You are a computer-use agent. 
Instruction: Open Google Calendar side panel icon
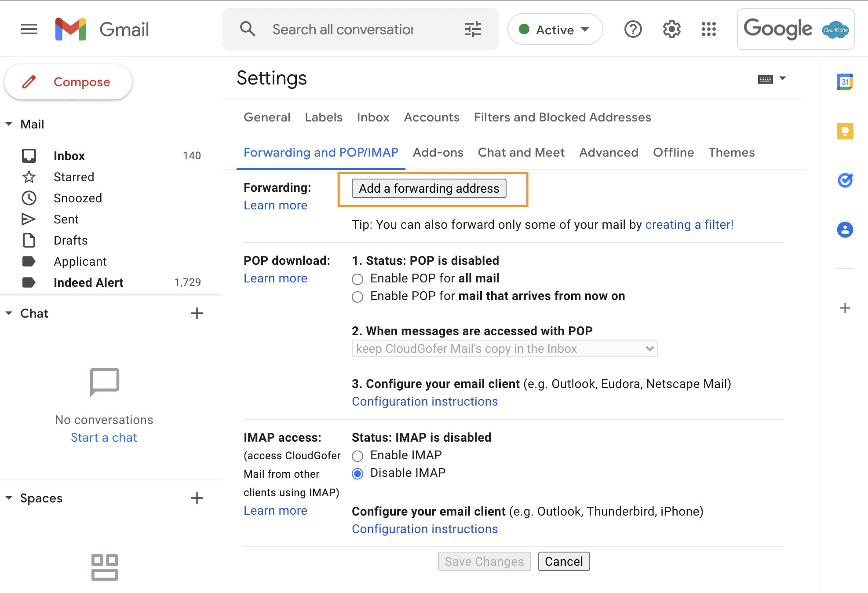(x=845, y=82)
